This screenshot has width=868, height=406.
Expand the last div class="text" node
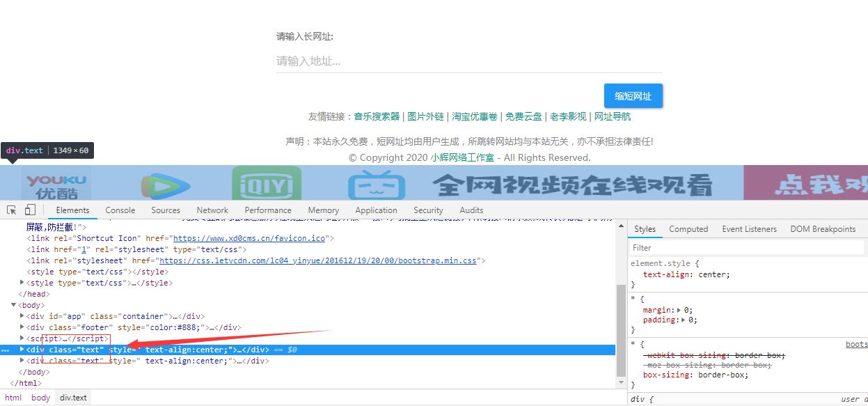[x=22, y=361]
